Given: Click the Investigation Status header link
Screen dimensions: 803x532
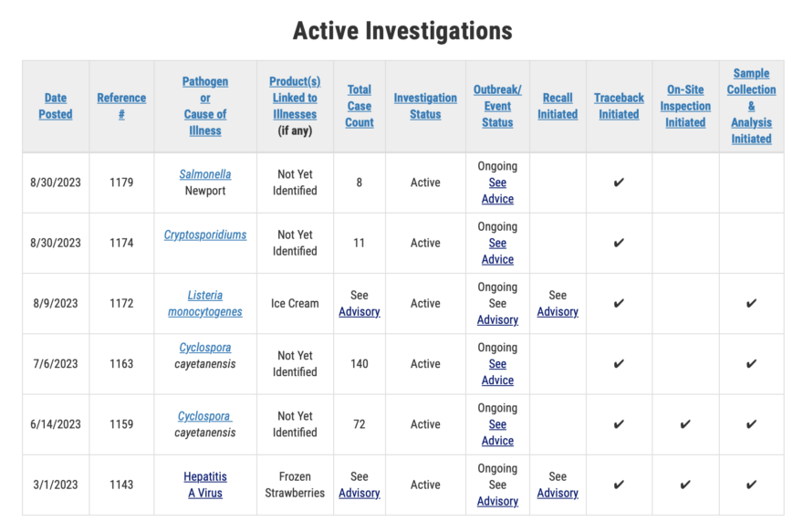Looking at the screenshot, I should 425,106.
